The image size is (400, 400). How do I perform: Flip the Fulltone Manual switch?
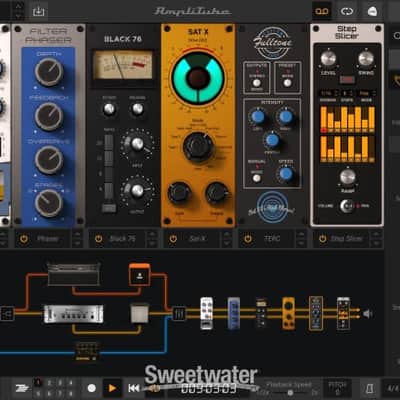point(257,178)
